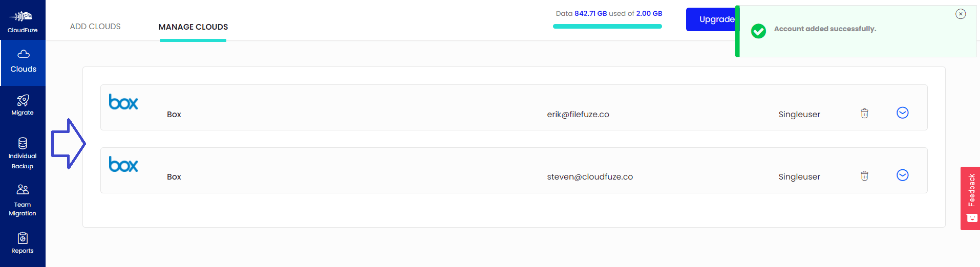Click Singleuser in erik@filefuze.co row
Image resolution: width=980 pixels, height=267 pixels.
pyautogui.click(x=799, y=115)
